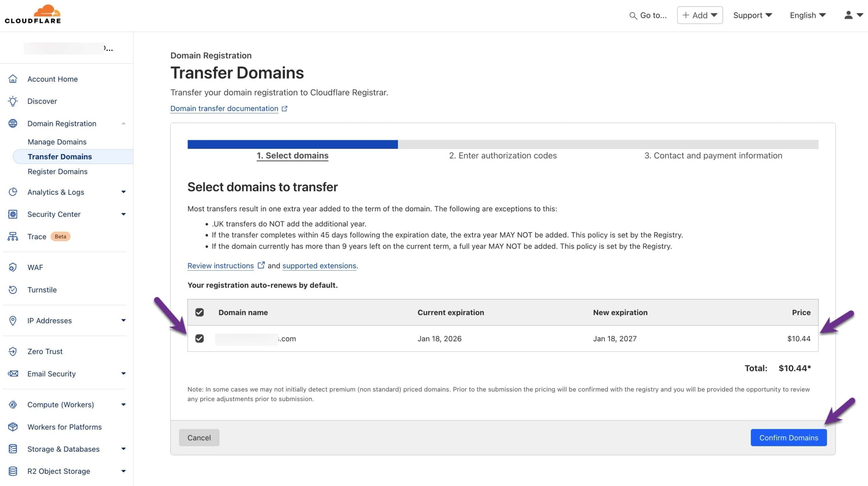Click the Trace network icon
868x486 pixels.
click(13, 236)
